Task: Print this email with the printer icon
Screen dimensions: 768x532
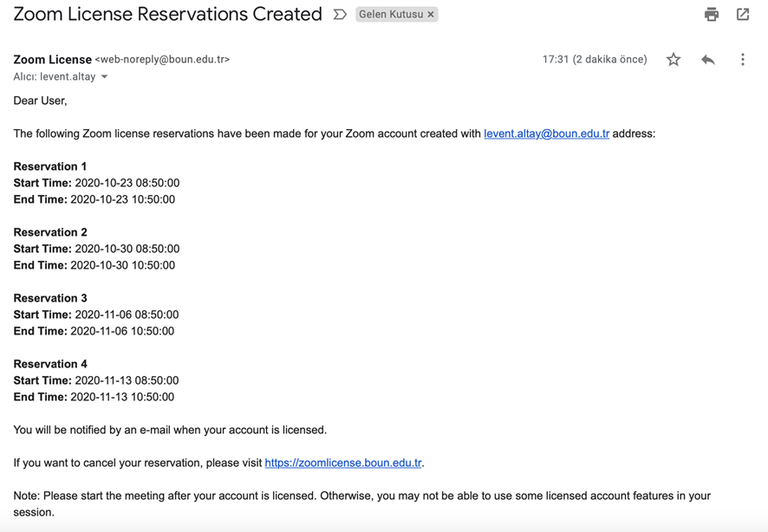Action: click(712, 14)
